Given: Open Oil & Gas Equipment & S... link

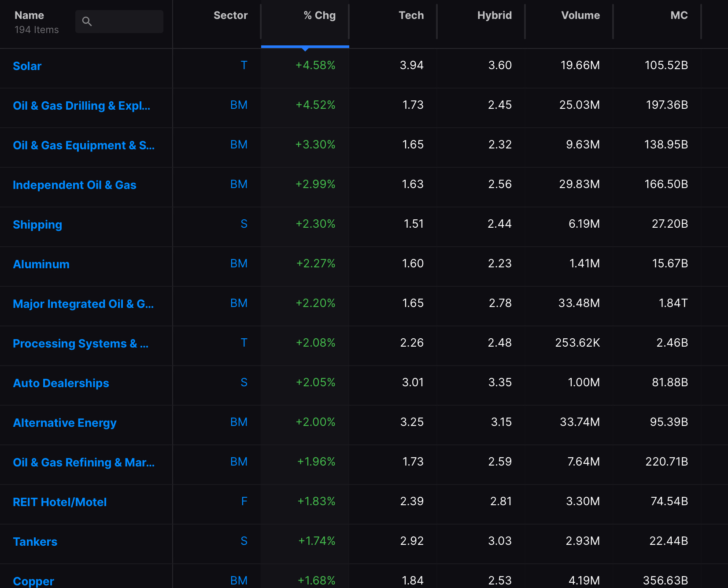Looking at the screenshot, I should [x=84, y=145].
